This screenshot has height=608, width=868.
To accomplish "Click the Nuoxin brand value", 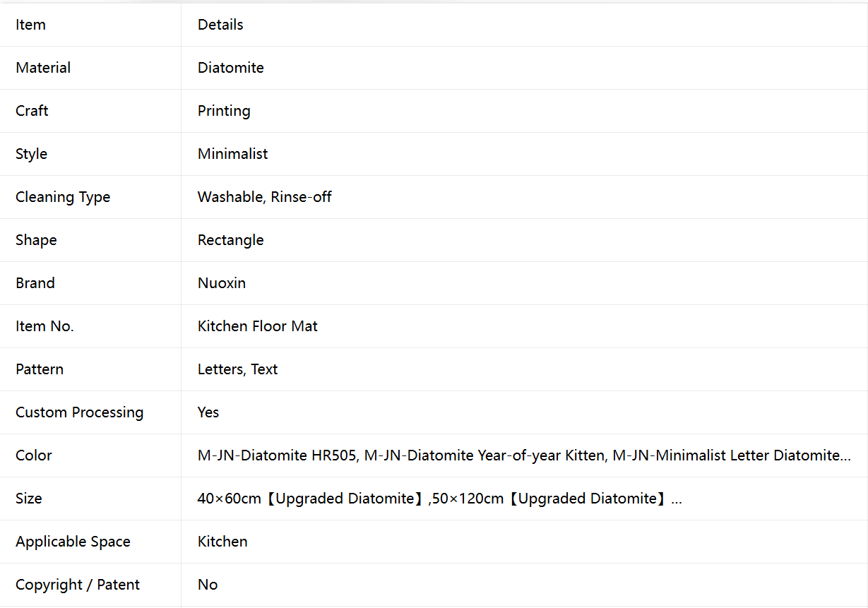I will coord(222,283).
